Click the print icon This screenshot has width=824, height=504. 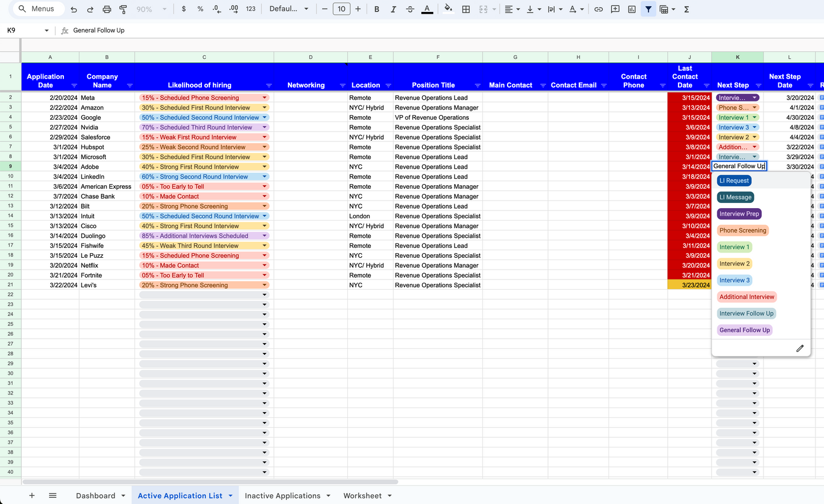point(107,9)
